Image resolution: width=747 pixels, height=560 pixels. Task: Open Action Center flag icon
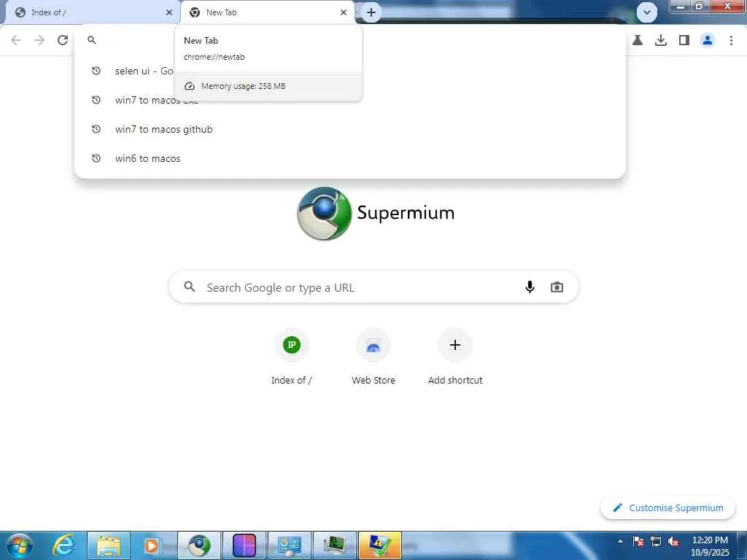pyautogui.click(x=638, y=542)
